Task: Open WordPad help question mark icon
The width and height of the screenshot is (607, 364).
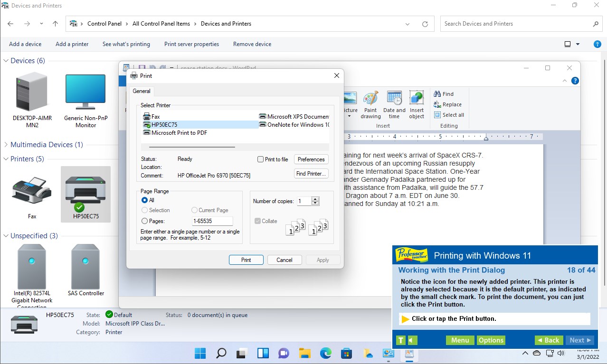Action: click(575, 81)
